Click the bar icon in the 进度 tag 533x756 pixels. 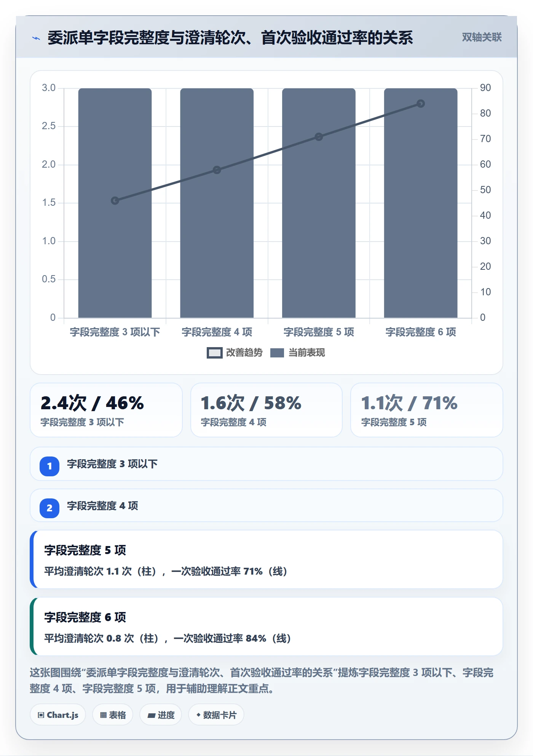tap(151, 716)
